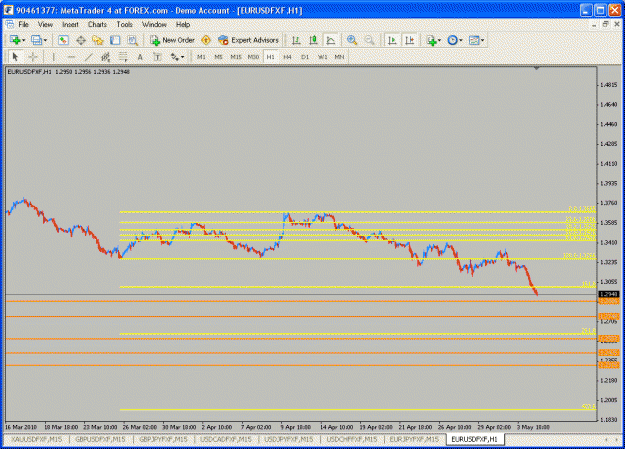The height and width of the screenshot is (449, 625).
Task: Switch to M1 timeframe
Action: tap(201, 57)
